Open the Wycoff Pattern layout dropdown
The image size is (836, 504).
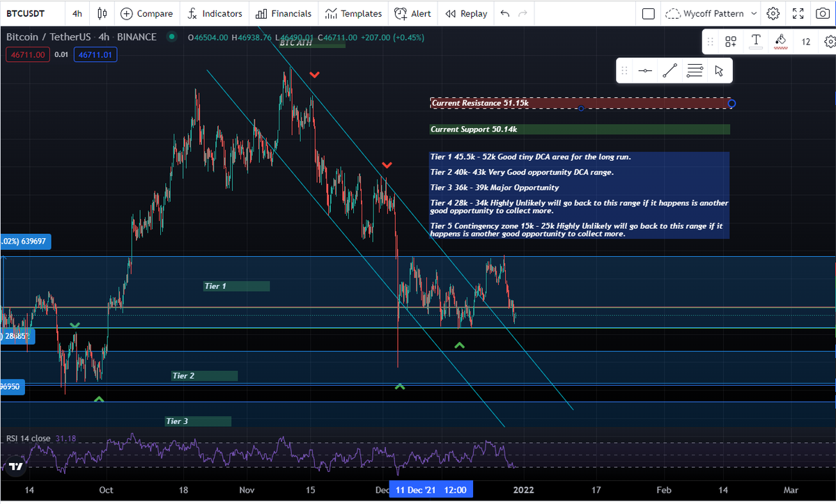click(711, 13)
